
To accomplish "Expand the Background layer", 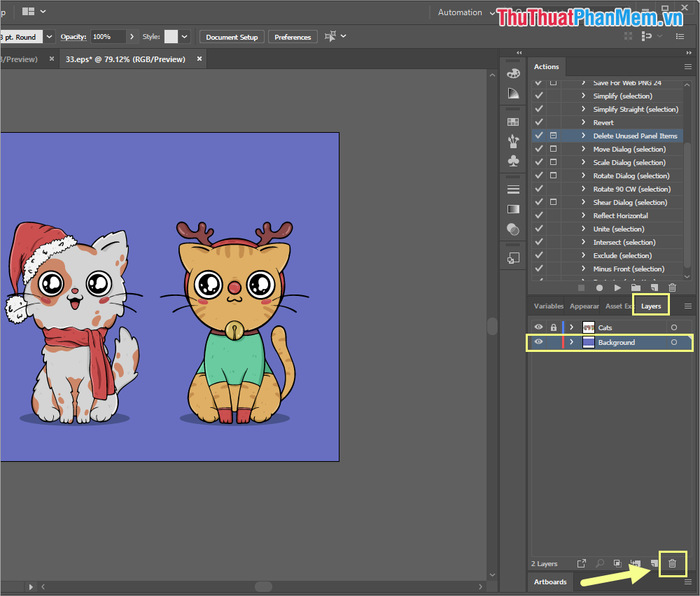I will [x=571, y=342].
